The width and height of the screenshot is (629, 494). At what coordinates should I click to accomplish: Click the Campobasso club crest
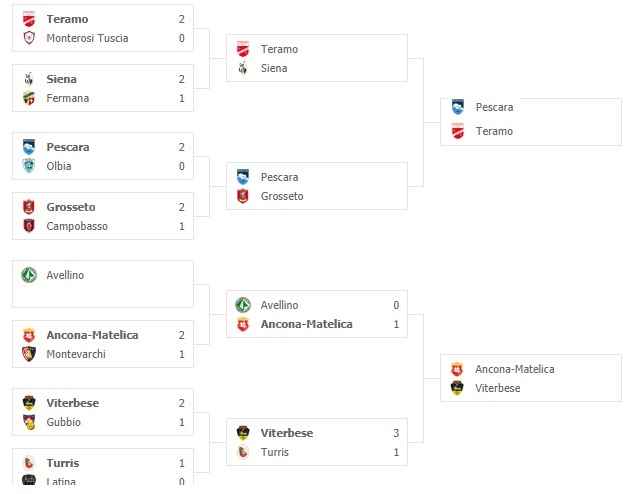(x=29, y=226)
